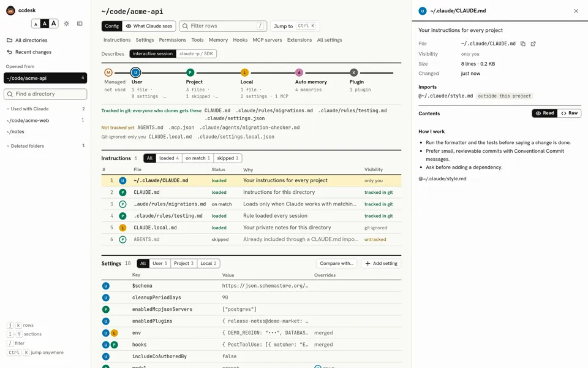The width and height of the screenshot is (588, 368).
Task: Switch contents to Read view
Action: (x=545, y=113)
